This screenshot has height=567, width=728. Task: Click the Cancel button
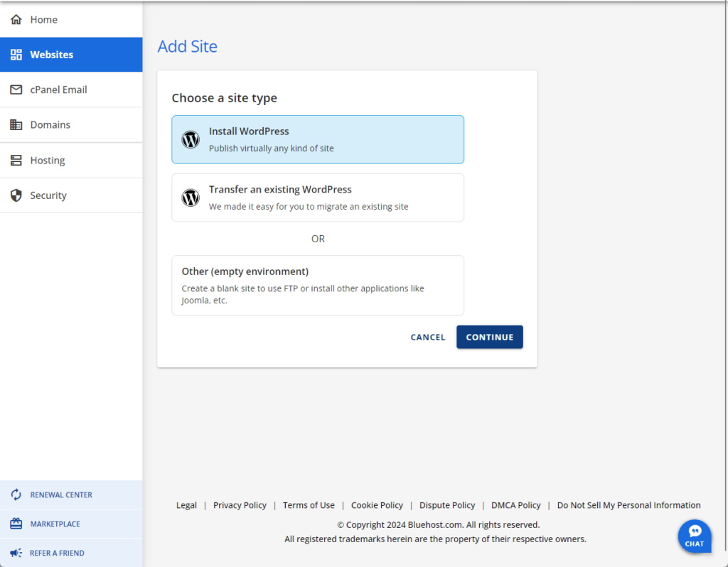[x=427, y=337]
